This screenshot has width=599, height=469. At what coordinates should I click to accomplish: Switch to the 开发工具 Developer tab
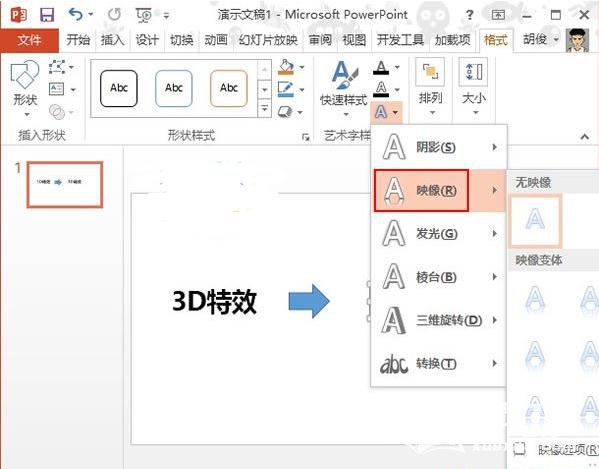[x=400, y=40]
